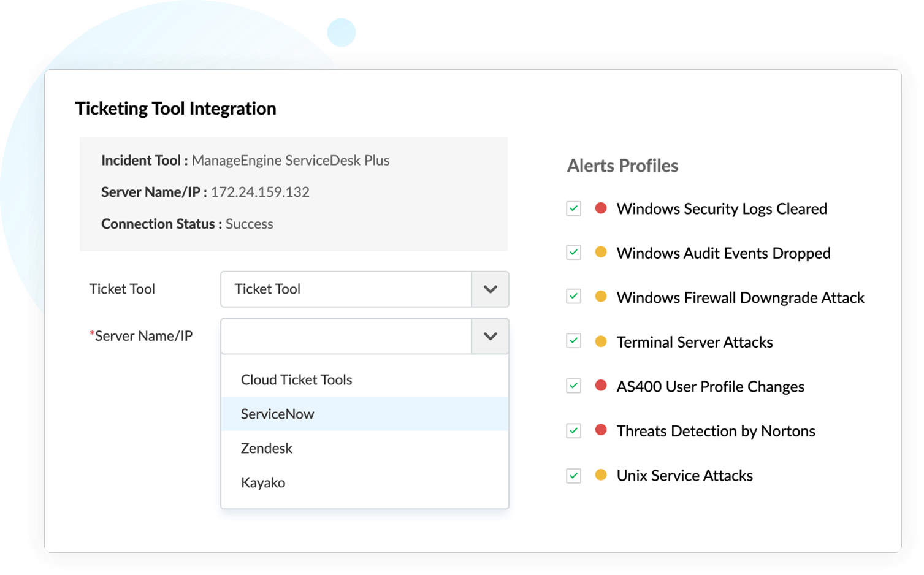Open the Ticket Tool combo box field
The image size is (924, 575).
(x=346, y=289)
